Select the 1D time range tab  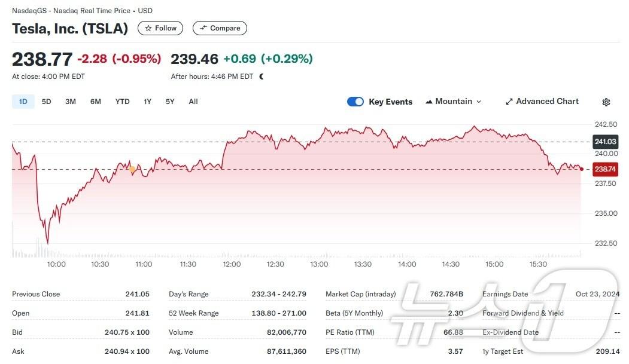(x=23, y=102)
